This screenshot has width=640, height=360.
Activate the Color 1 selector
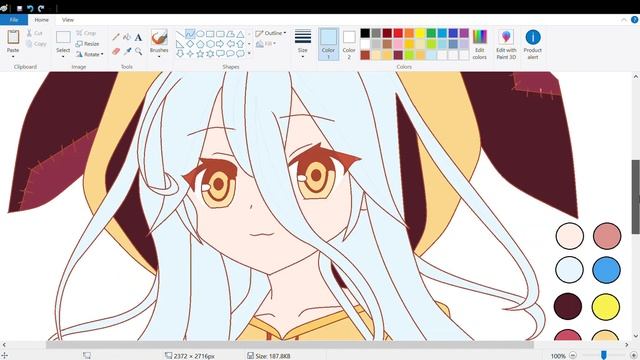tap(329, 44)
